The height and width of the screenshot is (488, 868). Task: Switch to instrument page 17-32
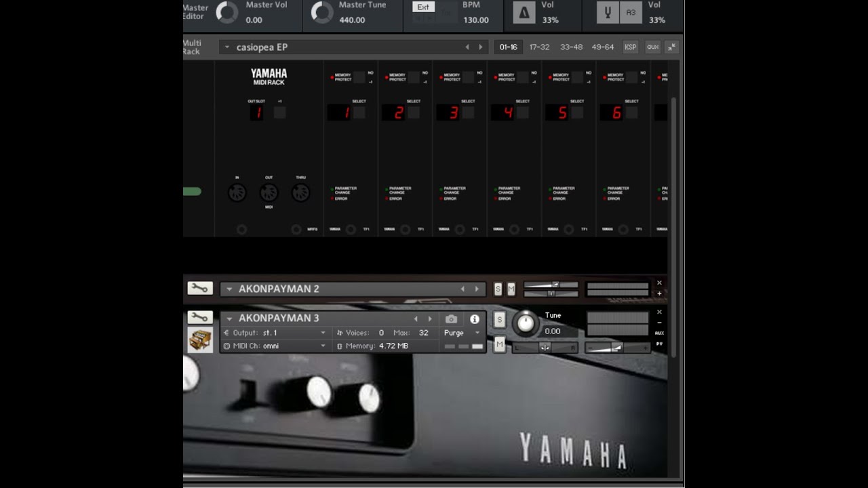(x=539, y=47)
